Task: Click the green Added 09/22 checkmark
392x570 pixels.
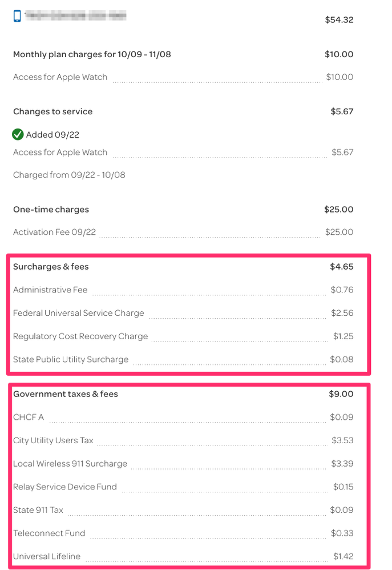Action: click(18, 135)
